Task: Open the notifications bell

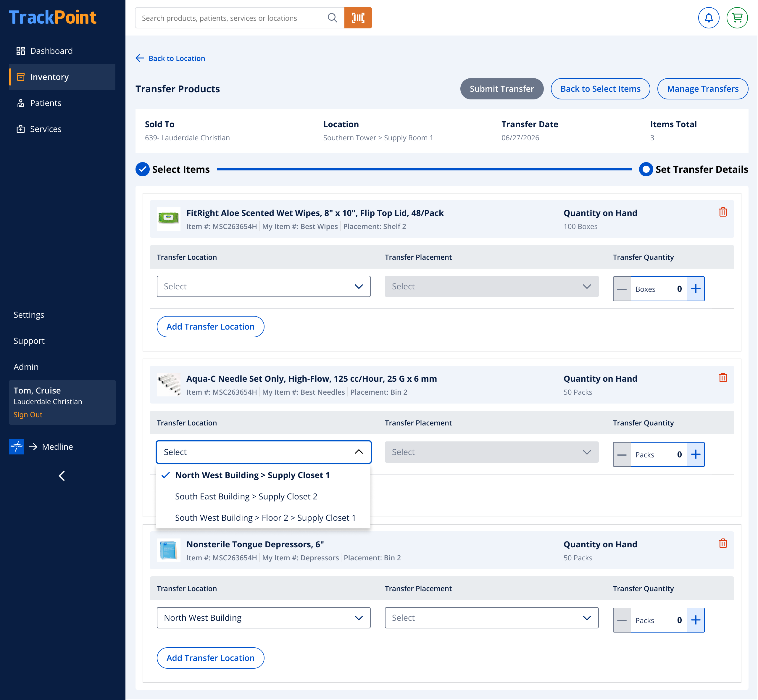Action: [708, 18]
